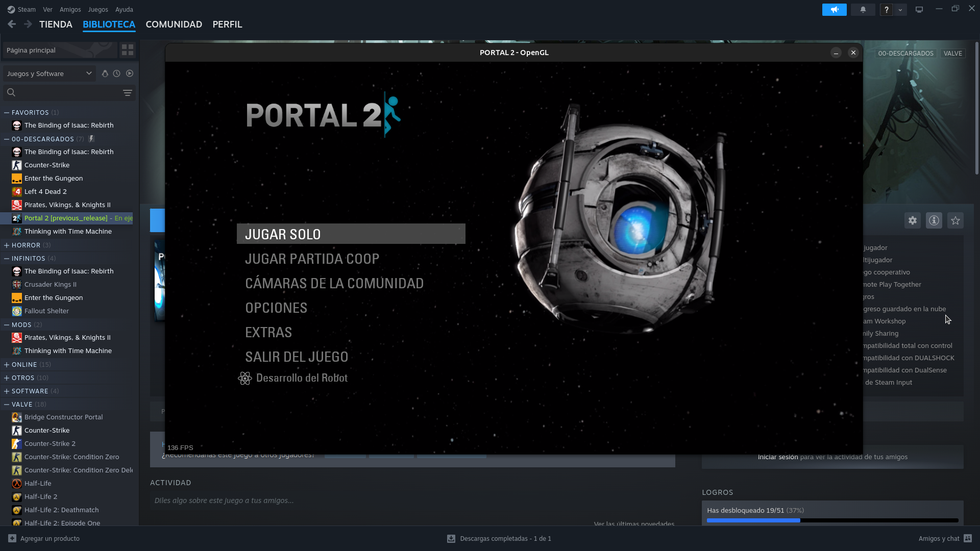Open the Ver menu

coord(47,9)
